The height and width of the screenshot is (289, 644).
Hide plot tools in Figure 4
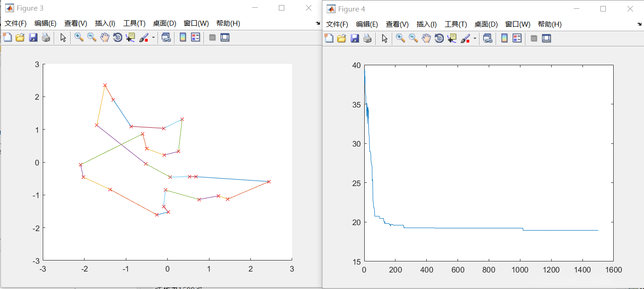534,38
